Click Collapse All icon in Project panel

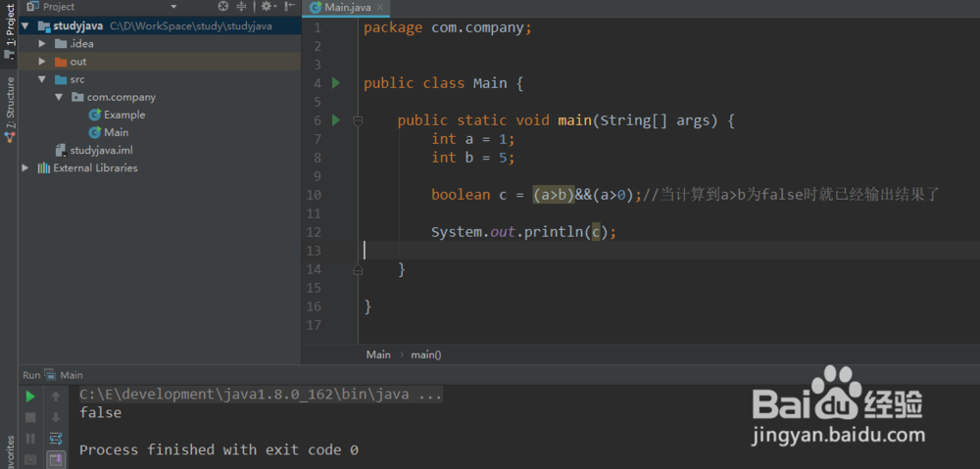point(242,6)
